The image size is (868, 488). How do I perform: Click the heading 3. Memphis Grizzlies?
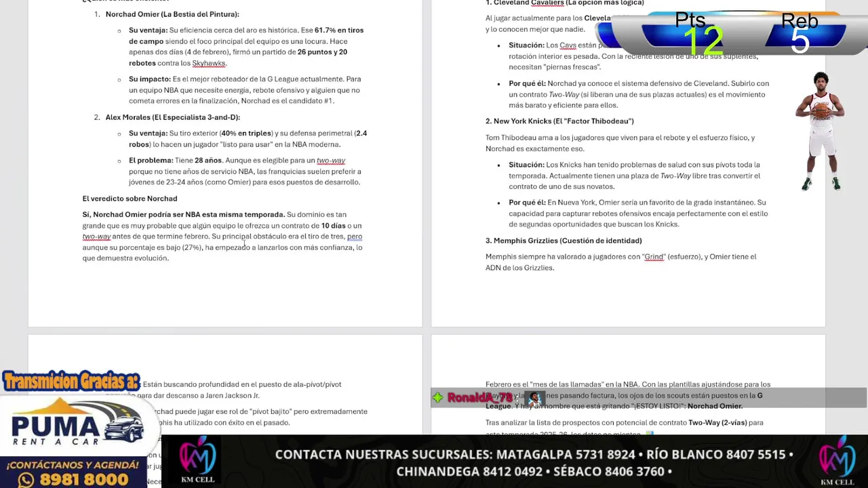(564, 241)
